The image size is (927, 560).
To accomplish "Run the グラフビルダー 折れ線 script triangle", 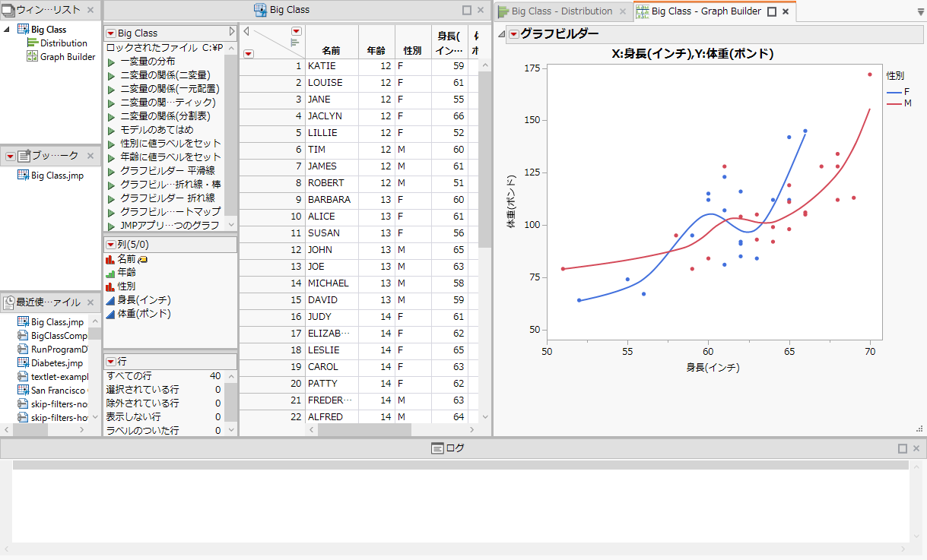I will [x=111, y=198].
